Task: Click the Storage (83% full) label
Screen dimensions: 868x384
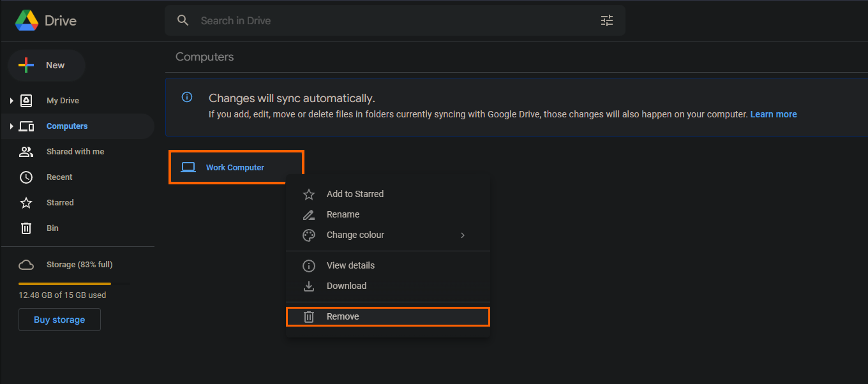Action: [79, 265]
